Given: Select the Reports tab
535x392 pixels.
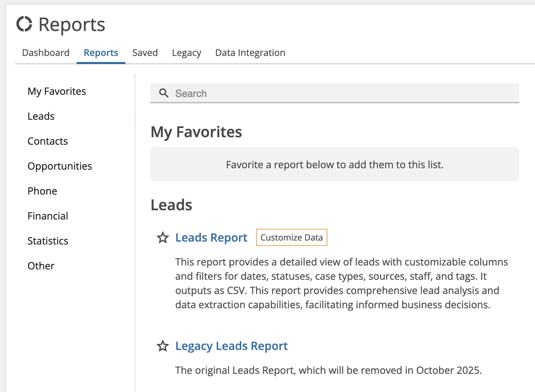Looking at the screenshot, I should click(x=101, y=53).
